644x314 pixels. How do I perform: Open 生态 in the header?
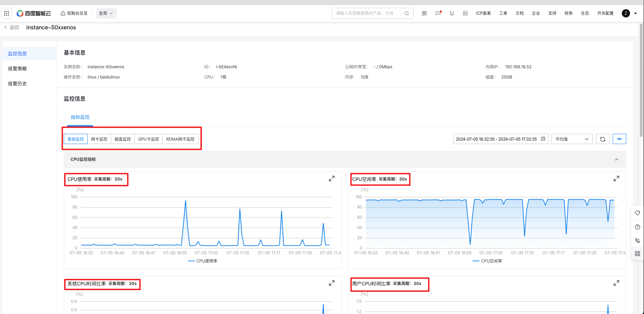tap(585, 13)
